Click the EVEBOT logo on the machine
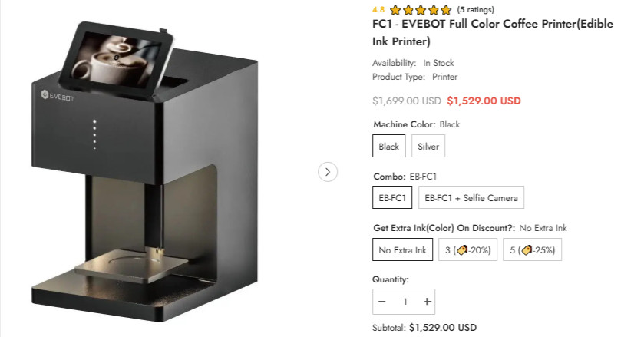 point(58,96)
